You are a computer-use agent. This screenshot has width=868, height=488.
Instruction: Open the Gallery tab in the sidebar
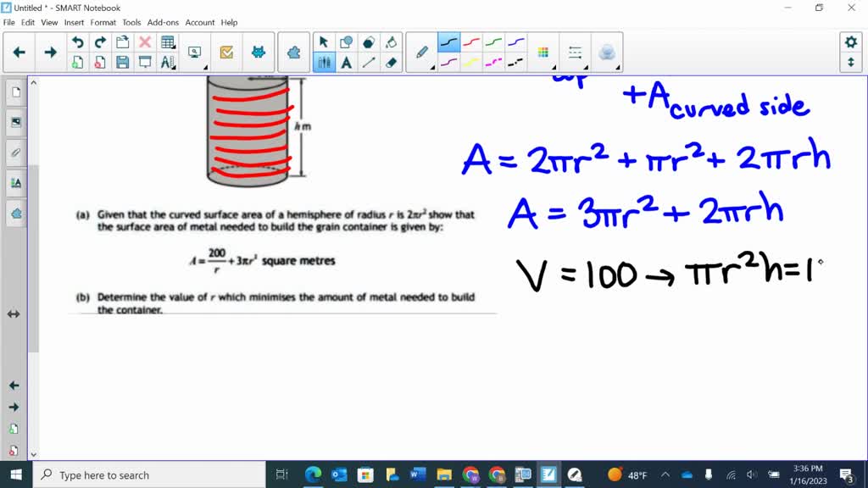(17, 122)
